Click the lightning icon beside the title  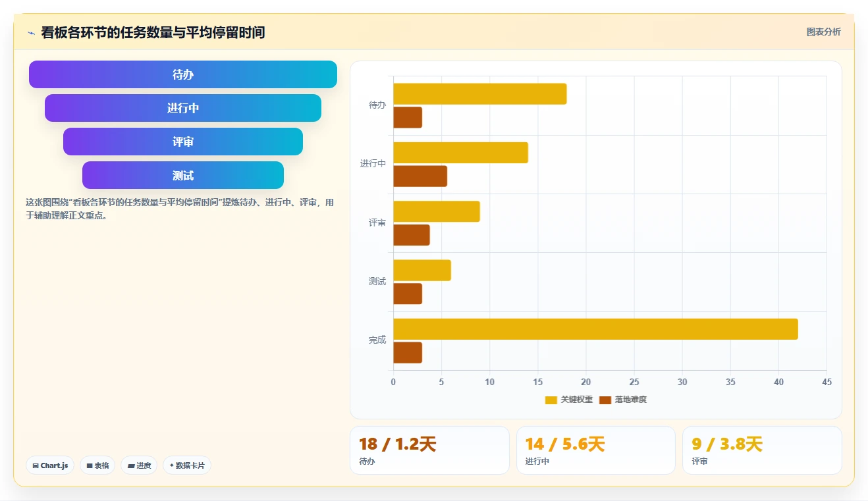tap(31, 32)
